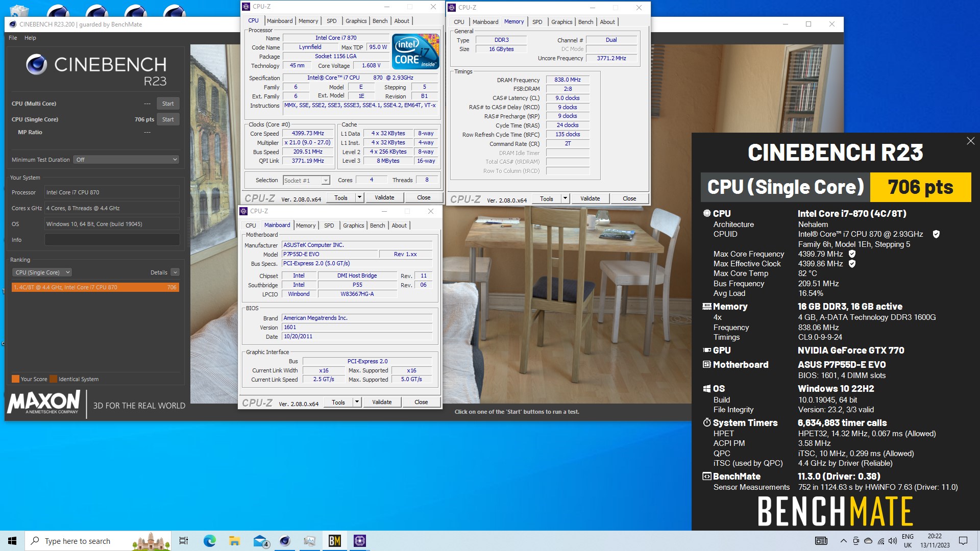Open About tab in Memory window
This screenshot has height=551, width=980.
607,22
